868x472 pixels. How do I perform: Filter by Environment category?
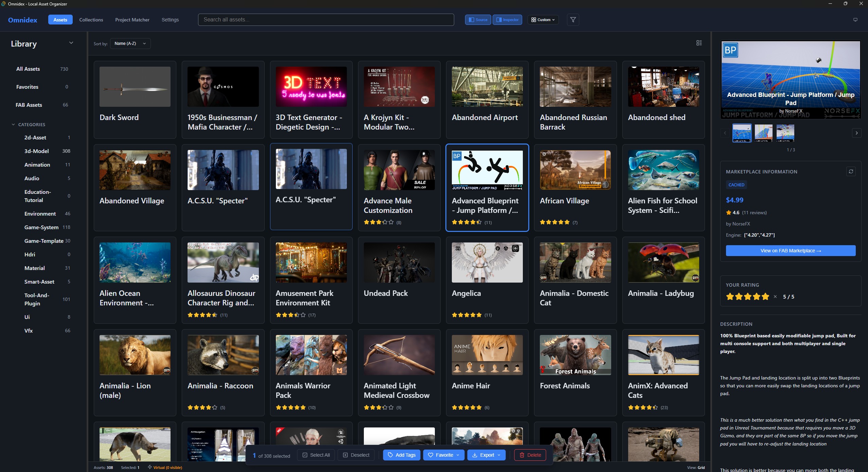47,214
